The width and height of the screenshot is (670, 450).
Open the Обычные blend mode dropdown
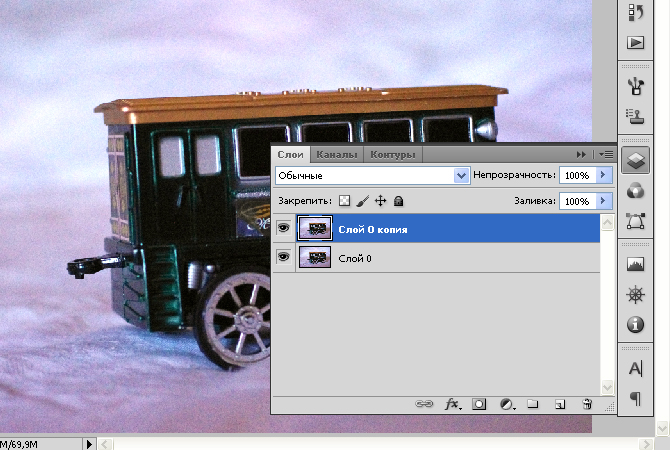tap(373, 176)
